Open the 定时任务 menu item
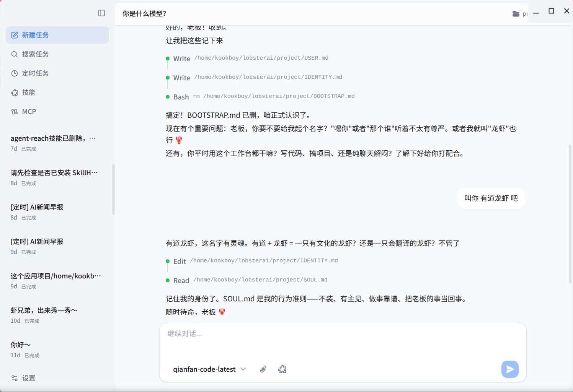The height and width of the screenshot is (392, 573). coord(57,73)
